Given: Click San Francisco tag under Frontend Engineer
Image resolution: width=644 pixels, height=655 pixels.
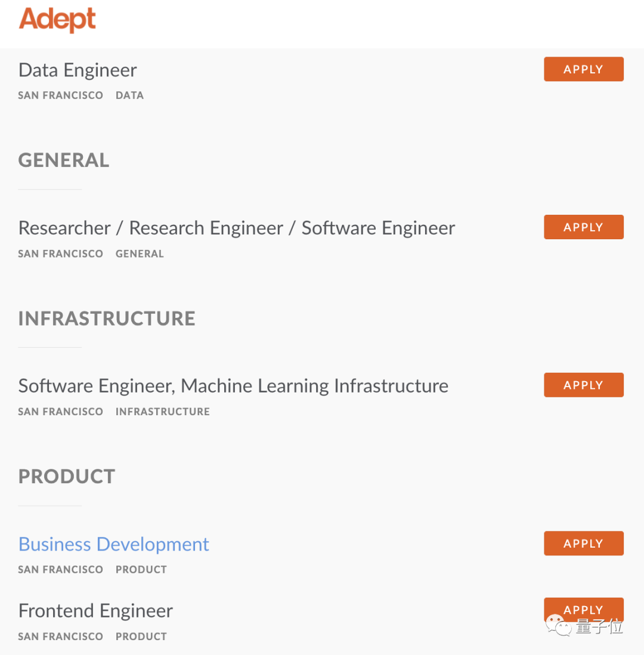Looking at the screenshot, I should [60, 637].
